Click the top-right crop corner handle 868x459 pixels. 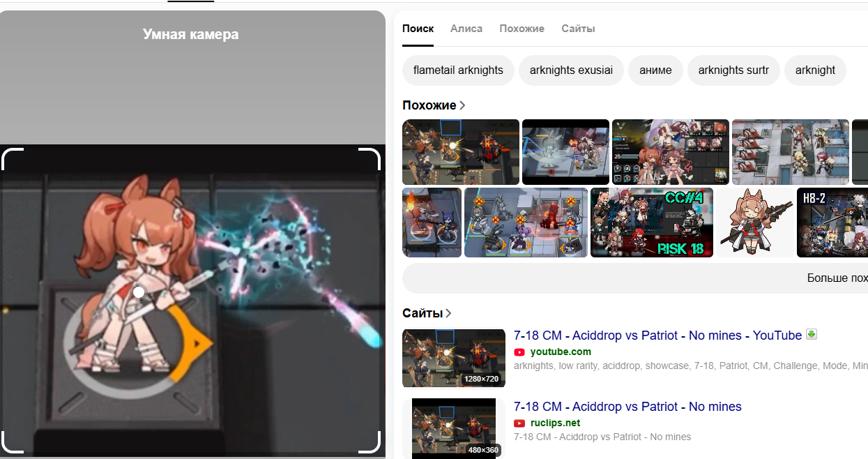point(370,158)
